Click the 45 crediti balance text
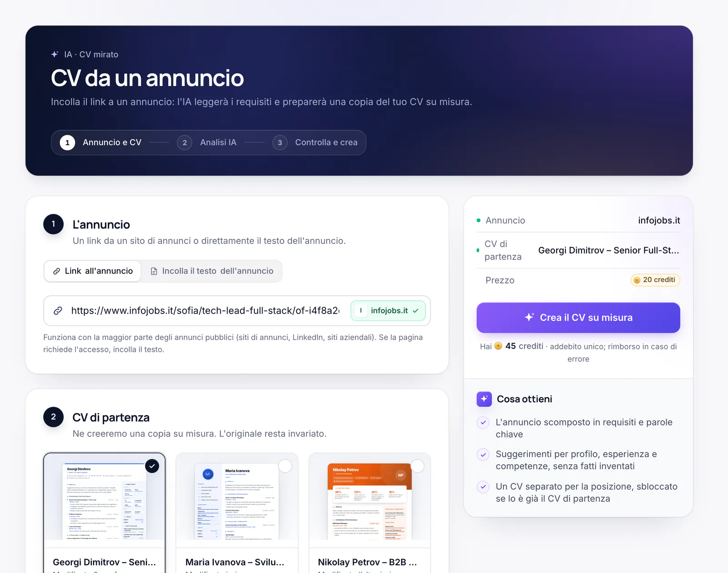The image size is (728, 573). [x=524, y=346]
